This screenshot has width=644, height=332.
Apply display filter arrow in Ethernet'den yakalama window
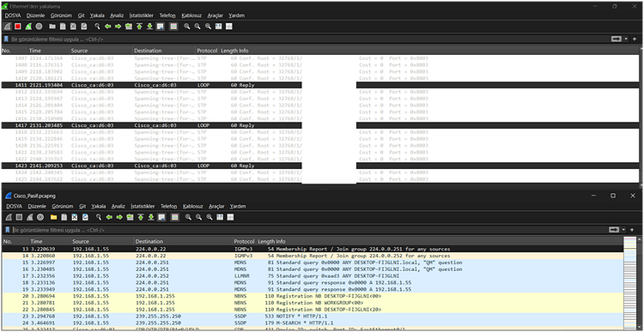click(617, 39)
